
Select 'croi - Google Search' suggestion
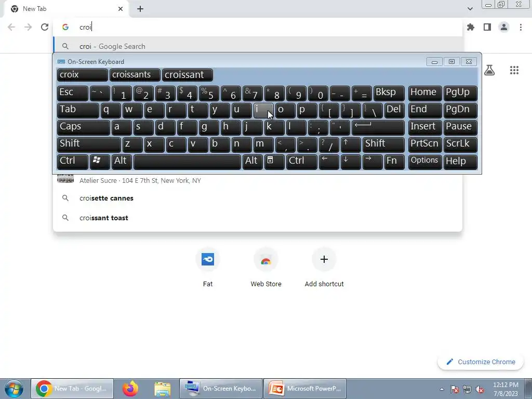pos(258,46)
